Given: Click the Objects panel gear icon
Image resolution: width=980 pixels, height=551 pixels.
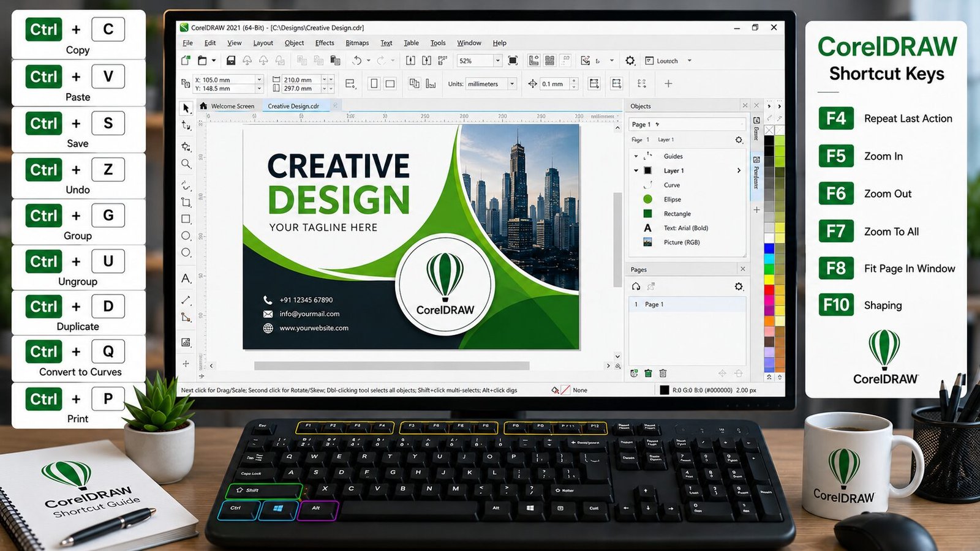Looking at the screenshot, I should (x=739, y=140).
